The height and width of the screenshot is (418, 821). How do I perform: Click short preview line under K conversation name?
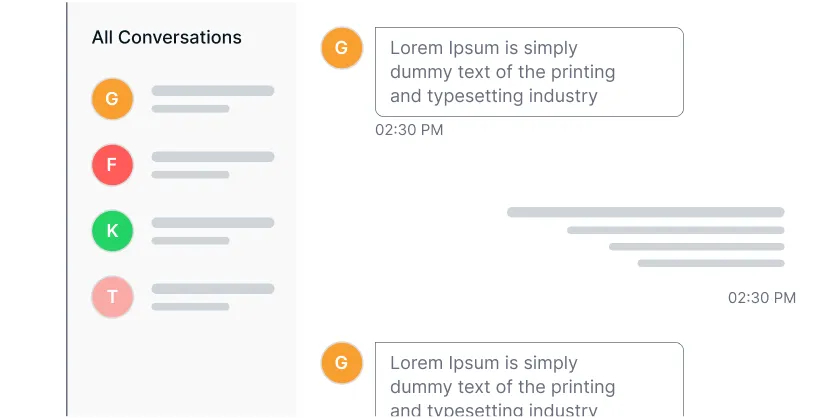(x=190, y=240)
